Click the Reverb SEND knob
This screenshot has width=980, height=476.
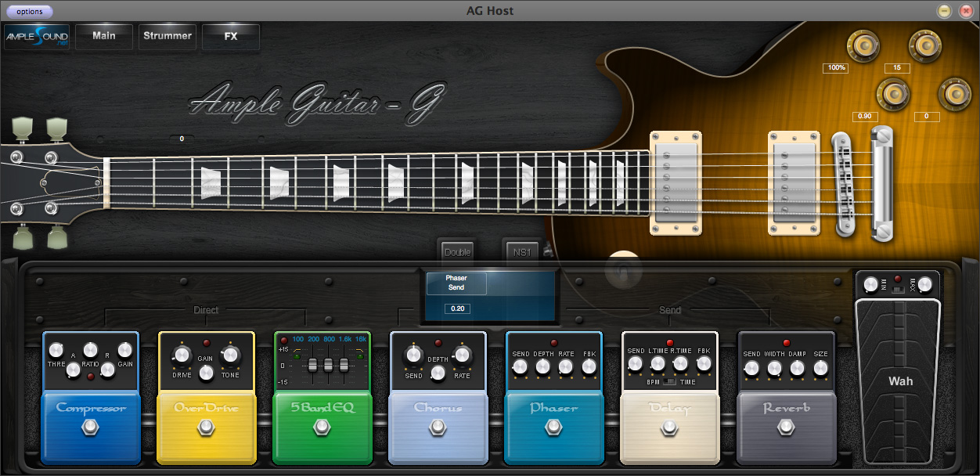pyautogui.click(x=751, y=367)
